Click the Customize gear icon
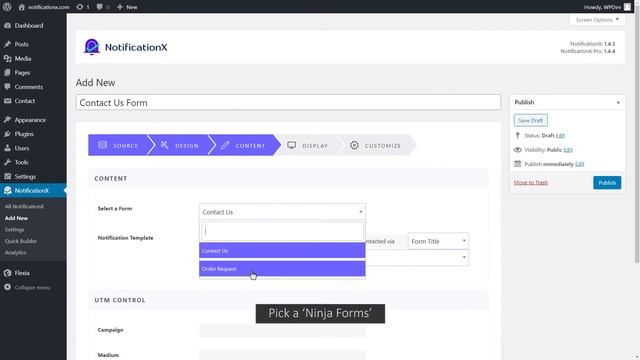Image resolution: width=640 pixels, height=360 pixels. [x=354, y=145]
